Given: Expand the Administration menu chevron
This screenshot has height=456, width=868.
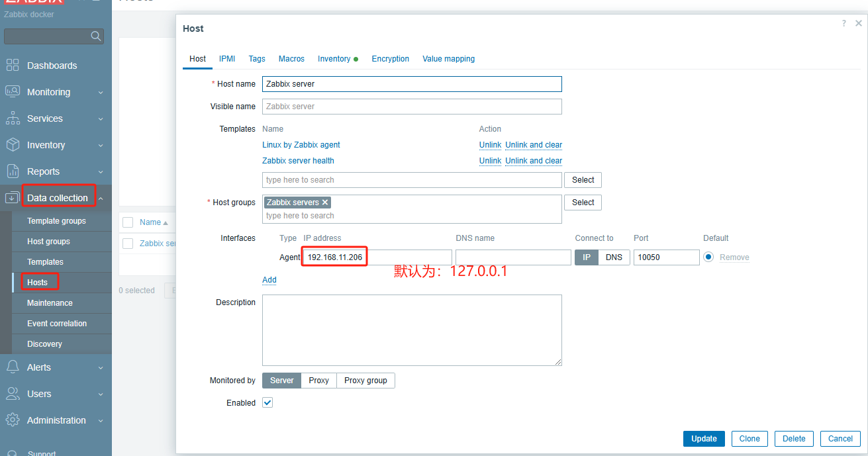Looking at the screenshot, I should pyautogui.click(x=101, y=421).
